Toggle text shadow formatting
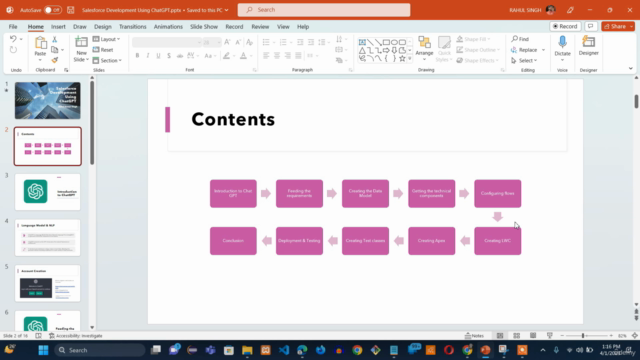Screen dimensions: 640x360 [169, 56]
